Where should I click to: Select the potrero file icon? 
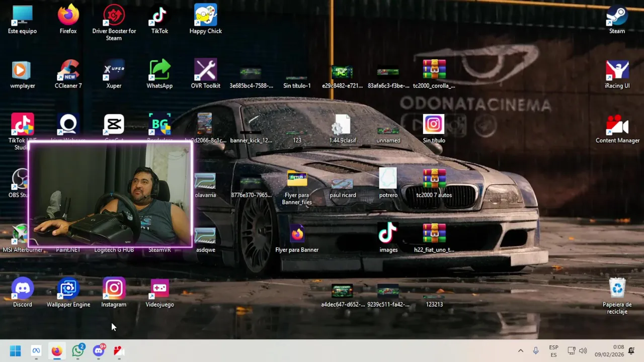click(x=388, y=184)
